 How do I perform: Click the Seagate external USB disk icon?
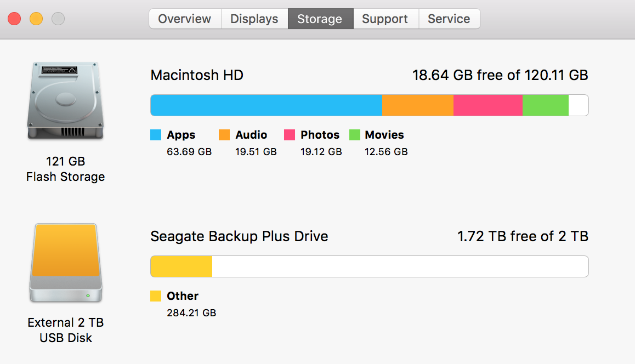click(x=66, y=263)
